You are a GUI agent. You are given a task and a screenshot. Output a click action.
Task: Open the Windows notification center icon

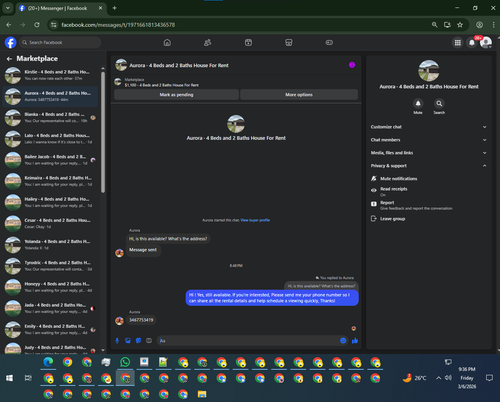click(x=489, y=378)
